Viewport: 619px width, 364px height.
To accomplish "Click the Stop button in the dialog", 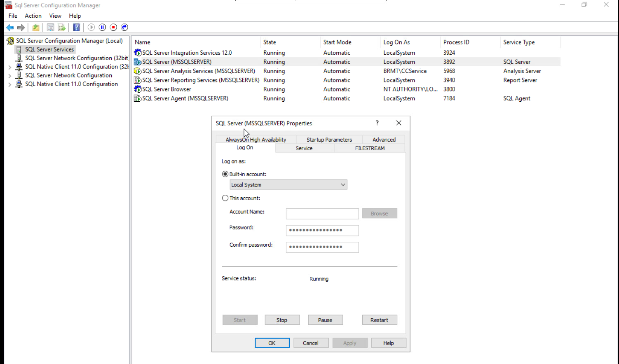I will 282,320.
